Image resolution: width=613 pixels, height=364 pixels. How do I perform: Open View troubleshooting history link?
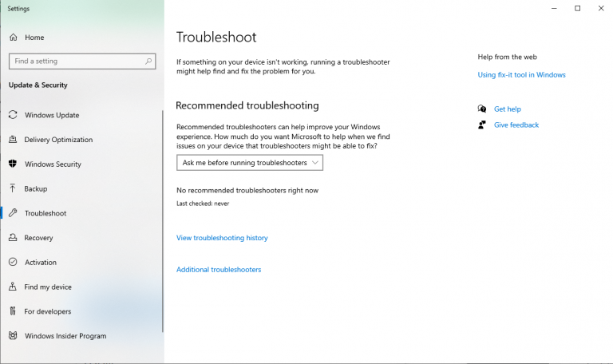(x=222, y=238)
